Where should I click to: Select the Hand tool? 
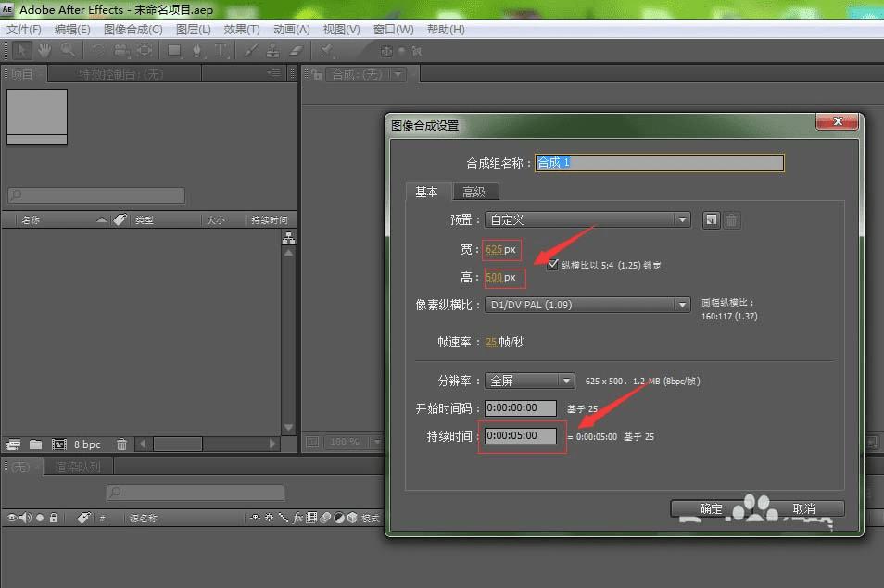click(44, 51)
